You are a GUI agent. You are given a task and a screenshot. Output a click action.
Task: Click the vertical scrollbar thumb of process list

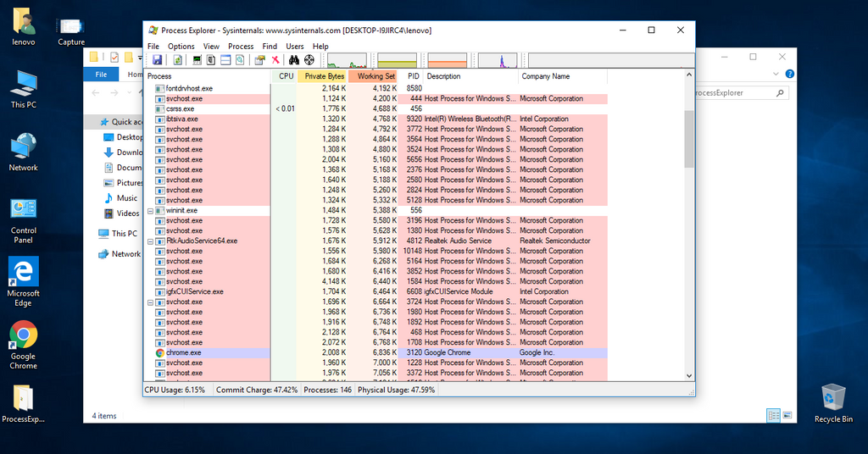[x=689, y=139]
